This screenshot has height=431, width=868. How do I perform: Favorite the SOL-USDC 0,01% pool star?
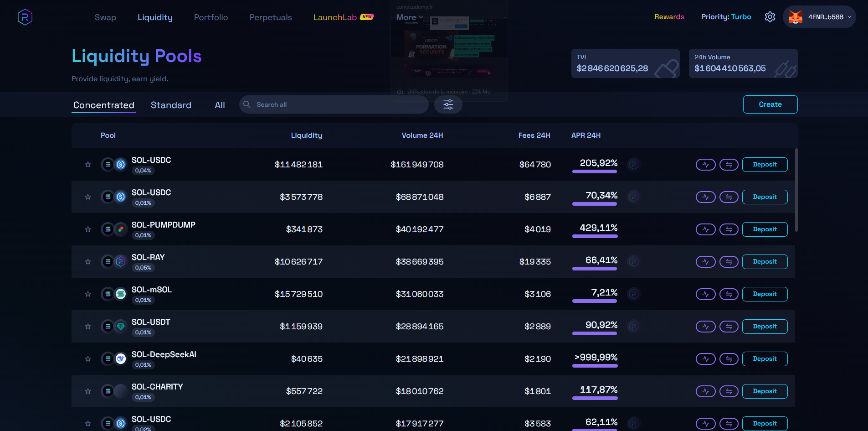(88, 197)
